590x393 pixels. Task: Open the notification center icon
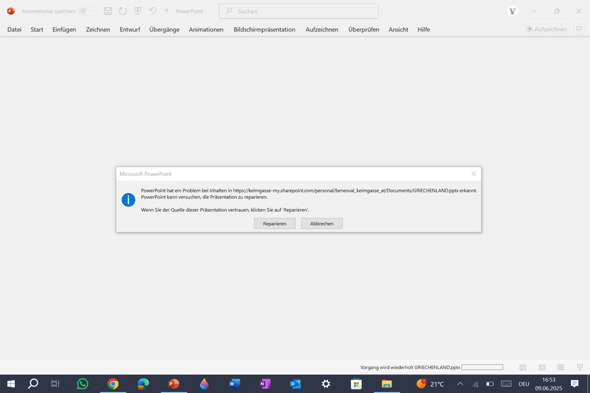tap(575, 384)
